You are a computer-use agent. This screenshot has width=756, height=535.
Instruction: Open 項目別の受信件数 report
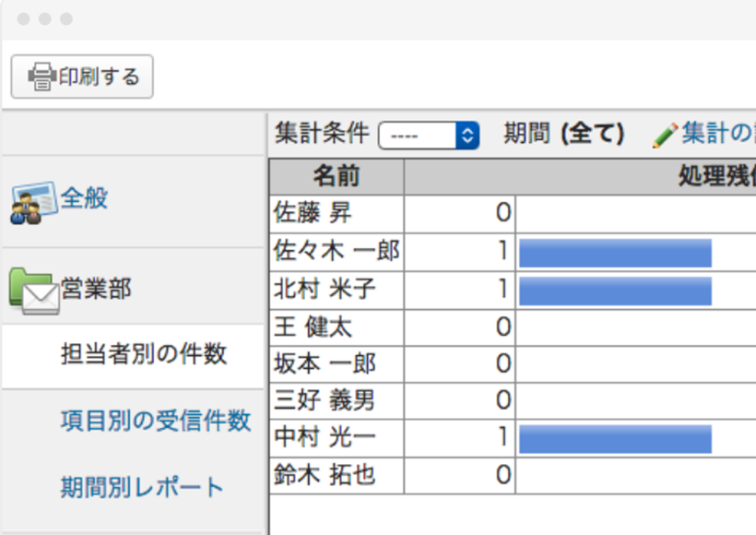[156, 420]
